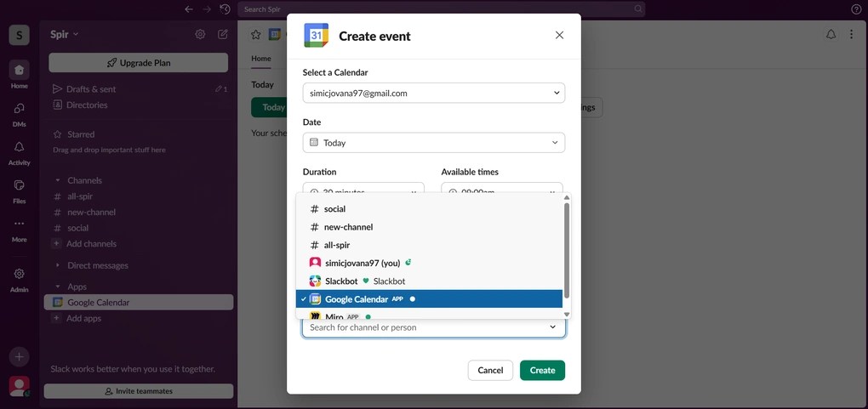Click Invite teammates

coord(139,391)
